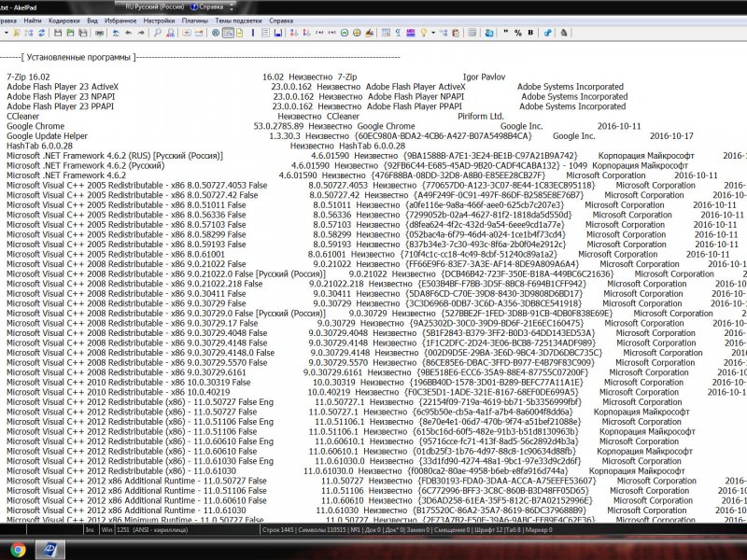Viewport: 747px width, 560px height.
Task: Click the leftmost 'CCleaner' program name
Action: click(22, 116)
